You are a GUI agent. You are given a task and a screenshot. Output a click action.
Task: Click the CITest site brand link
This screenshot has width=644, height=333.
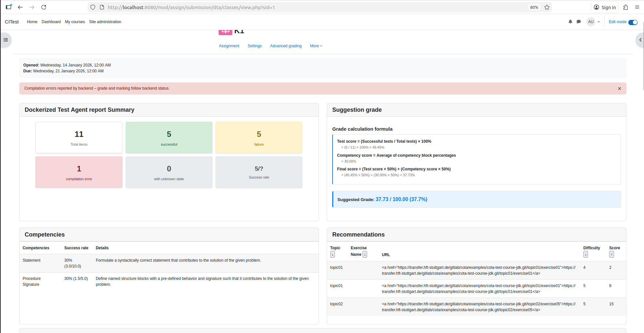tap(12, 22)
